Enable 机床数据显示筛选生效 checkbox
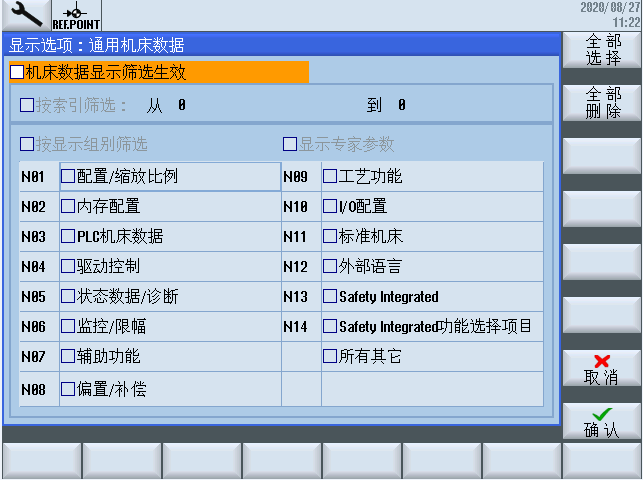This screenshot has height=480, width=643. pos(17,72)
